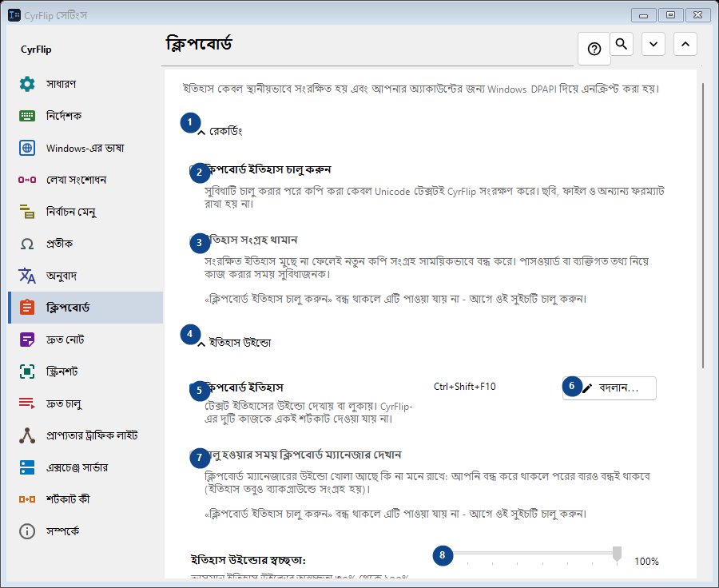Click the ক্লিপবোর্ড clipboard icon

click(27, 308)
